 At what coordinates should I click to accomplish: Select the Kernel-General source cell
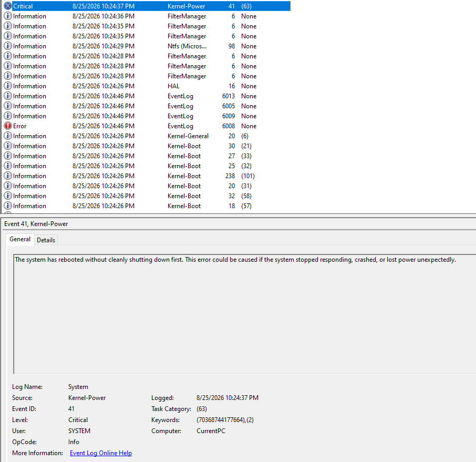pos(188,136)
